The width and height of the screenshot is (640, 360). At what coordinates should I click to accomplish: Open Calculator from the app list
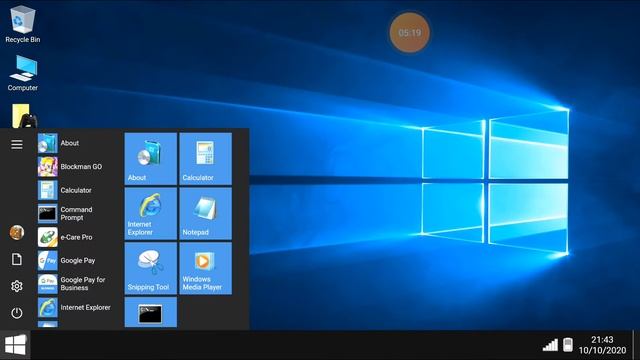pos(78,190)
